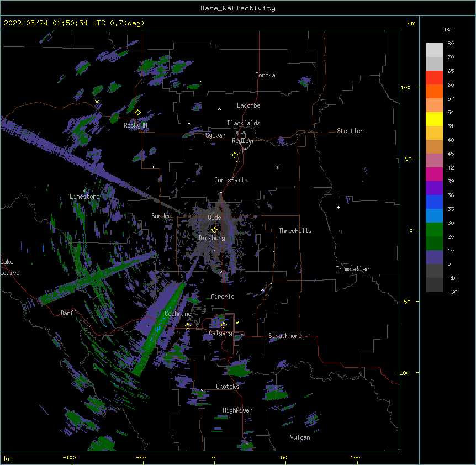Click the Drumheller label
The image size is (476, 465).
point(352,269)
